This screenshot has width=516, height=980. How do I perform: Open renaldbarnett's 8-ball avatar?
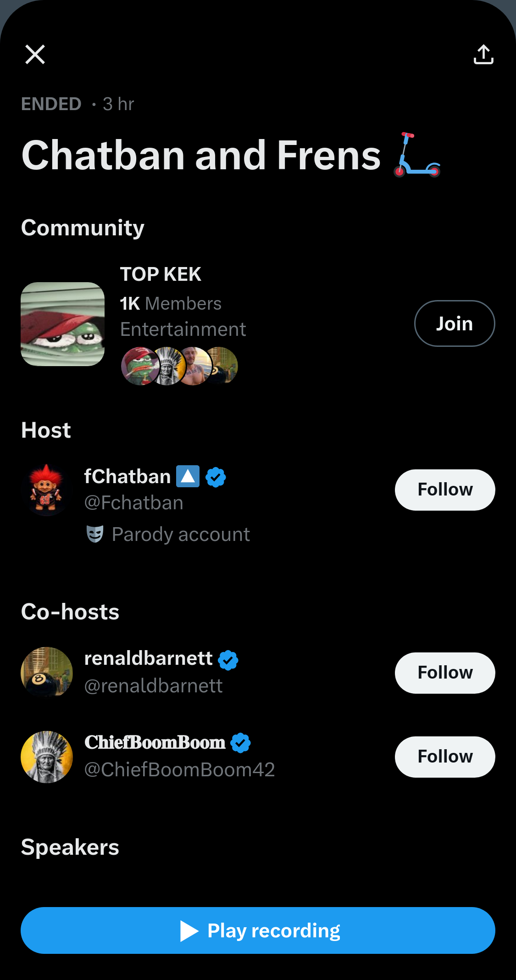(x=46, y=673)
